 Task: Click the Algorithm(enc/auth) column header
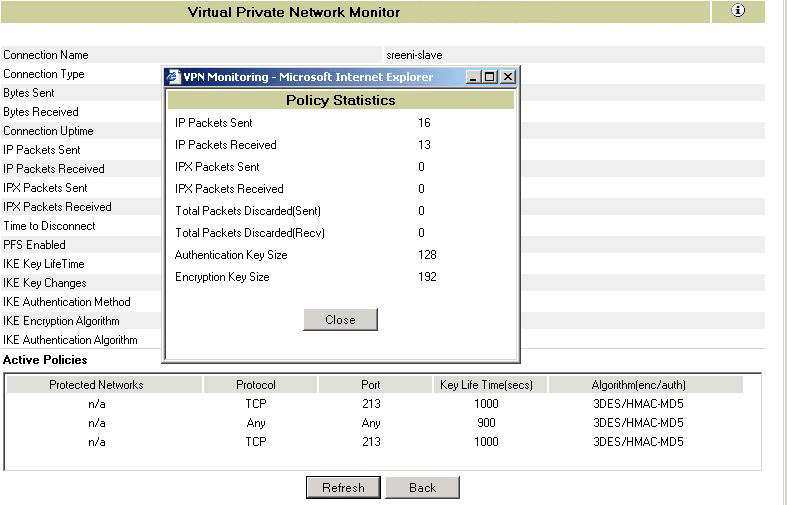point(639,384)
